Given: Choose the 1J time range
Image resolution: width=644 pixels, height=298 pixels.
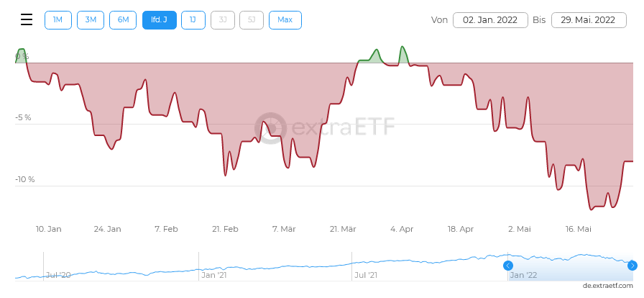Looking at the screenshot, I should click(193, 20).
